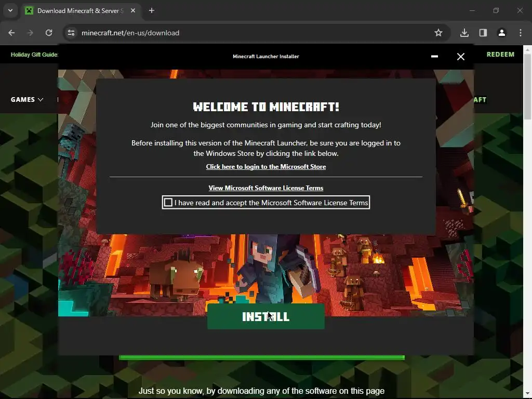Reload the Minecraft download page

pos(49,33)
